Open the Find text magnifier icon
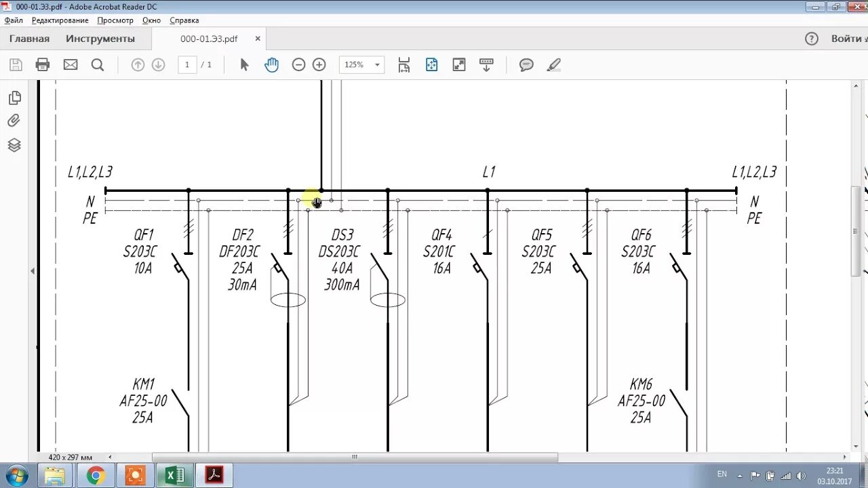 tap(98, 65)
